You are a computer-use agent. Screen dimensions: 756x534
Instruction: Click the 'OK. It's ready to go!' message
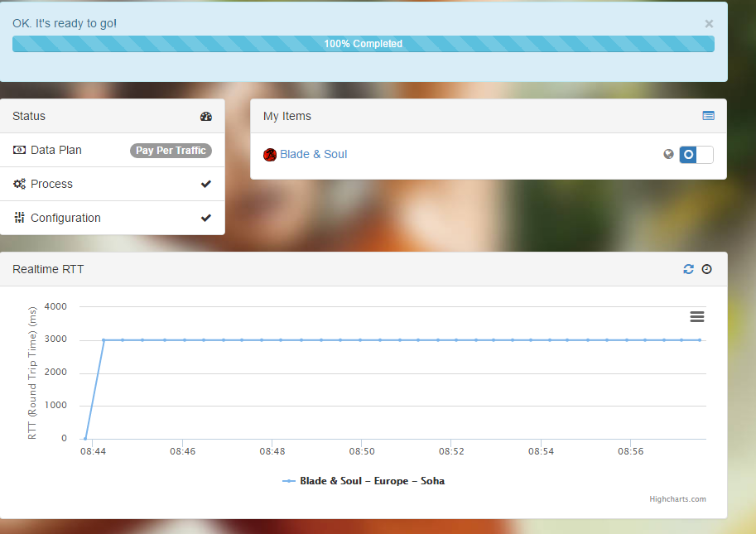click(x=65, y=23)
